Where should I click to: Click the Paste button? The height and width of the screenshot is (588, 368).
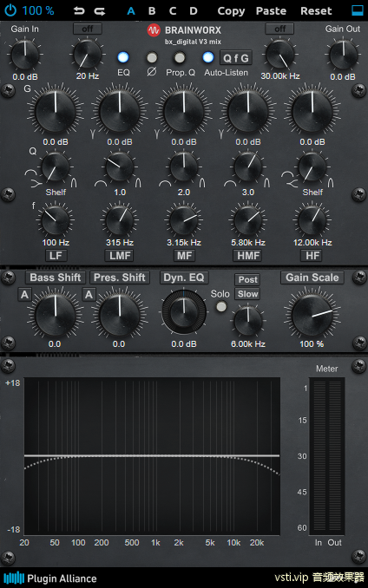[271, 11]
